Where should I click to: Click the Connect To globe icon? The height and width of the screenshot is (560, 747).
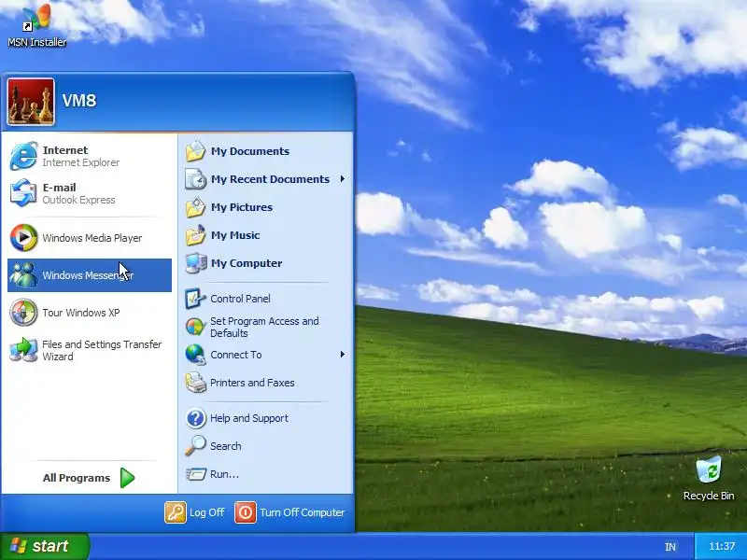[195, 355]
